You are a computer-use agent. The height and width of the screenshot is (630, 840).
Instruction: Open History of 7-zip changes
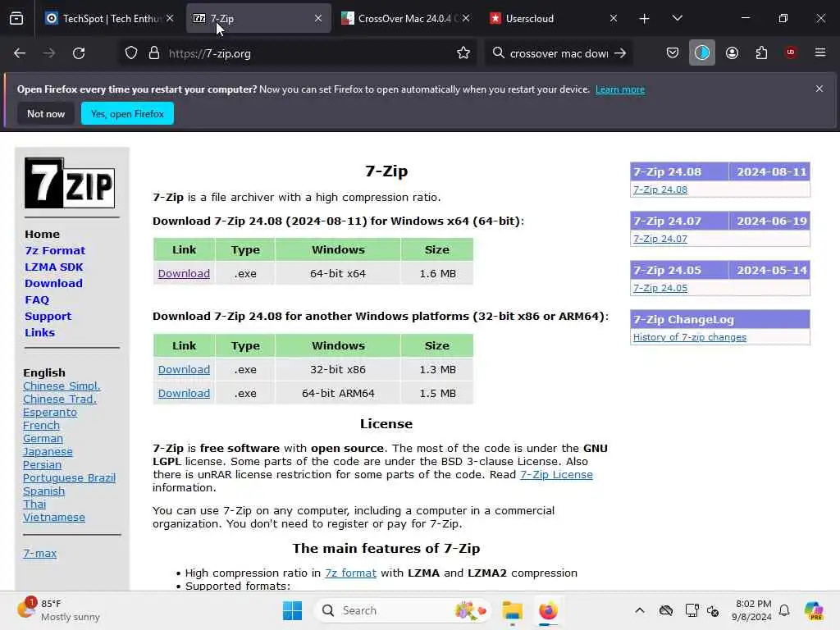click(689, 337)
